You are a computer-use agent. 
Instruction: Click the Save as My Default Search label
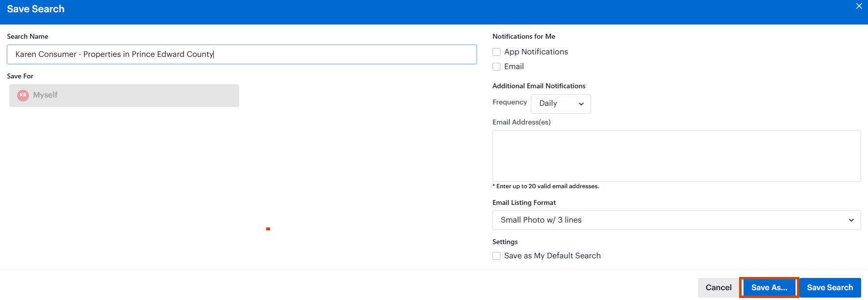(552, 256)
